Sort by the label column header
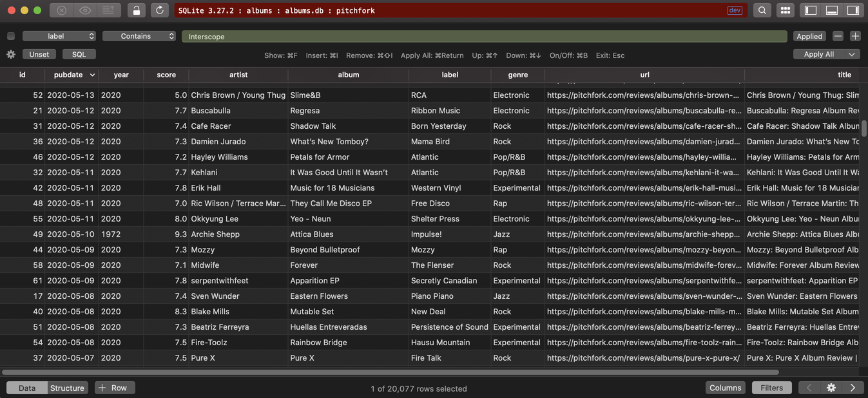868x398 pixels. 450,75
